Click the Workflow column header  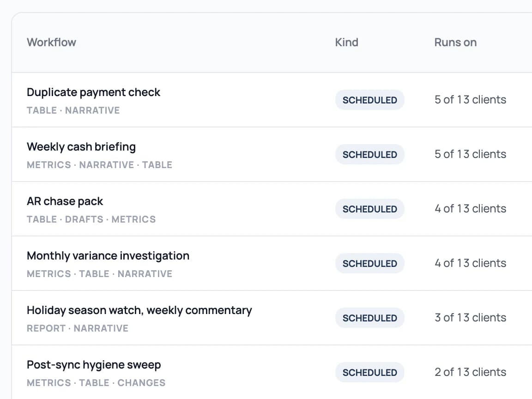tap(52, 42)
